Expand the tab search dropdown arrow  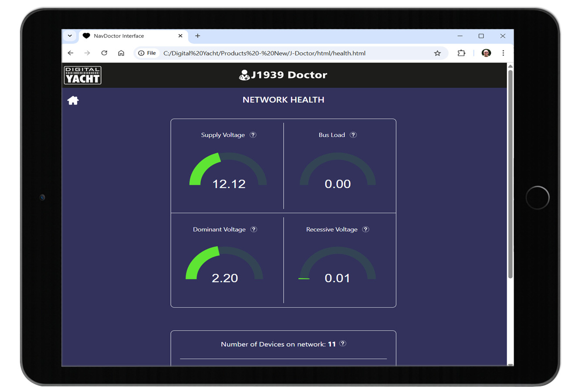point(70,36)
